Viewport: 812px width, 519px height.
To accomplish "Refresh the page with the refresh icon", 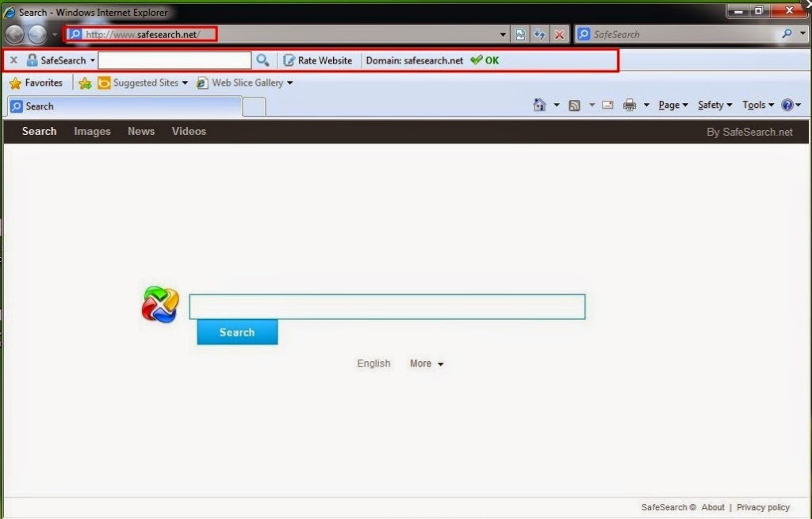I will coord(539,34).
